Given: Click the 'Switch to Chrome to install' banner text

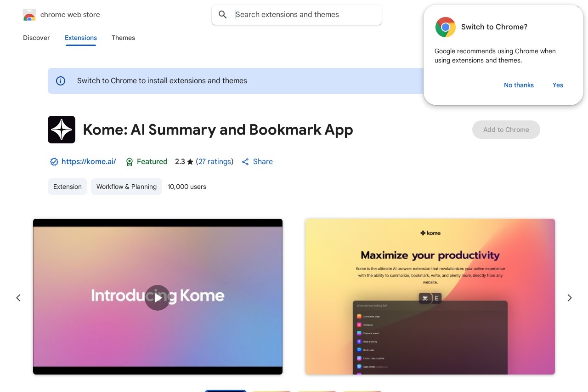Looking at the screenshot, I should 162,81.
